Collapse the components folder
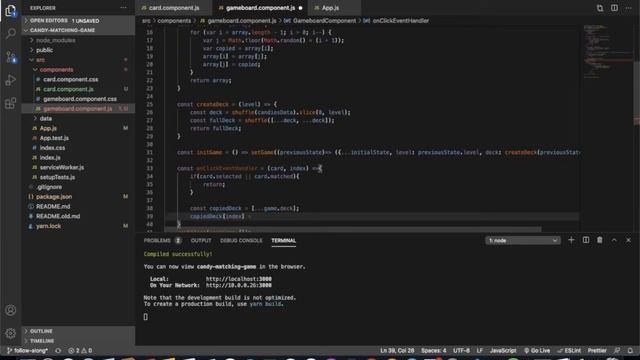 pyautogui.click(x=78, y=69)
